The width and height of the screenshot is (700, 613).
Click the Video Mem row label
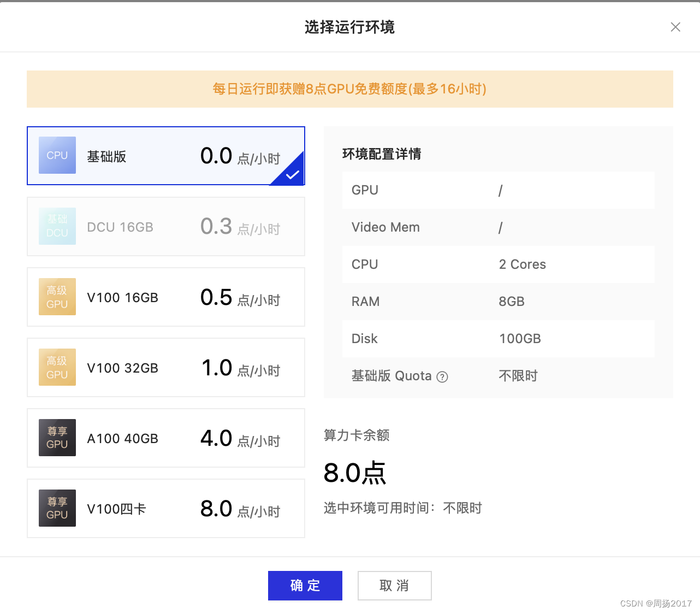385,227
